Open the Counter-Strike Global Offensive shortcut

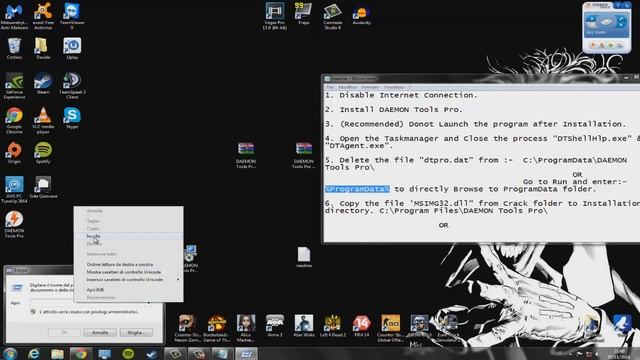(x=391, y=328)
